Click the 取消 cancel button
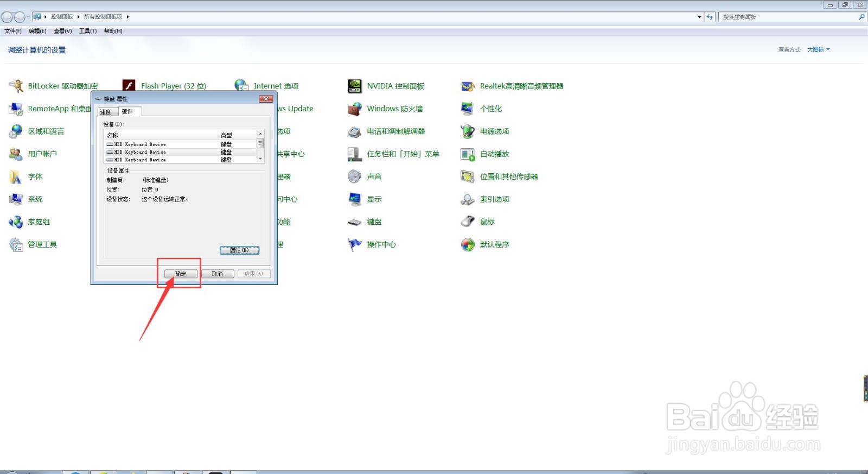868x474 pixels. [218, 274]
